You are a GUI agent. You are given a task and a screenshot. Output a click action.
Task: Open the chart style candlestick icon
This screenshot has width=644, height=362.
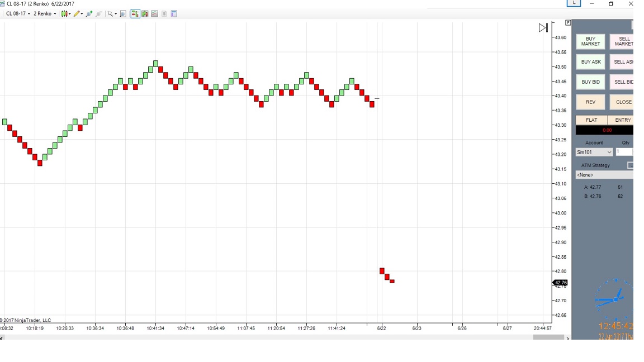coord(64,13)
